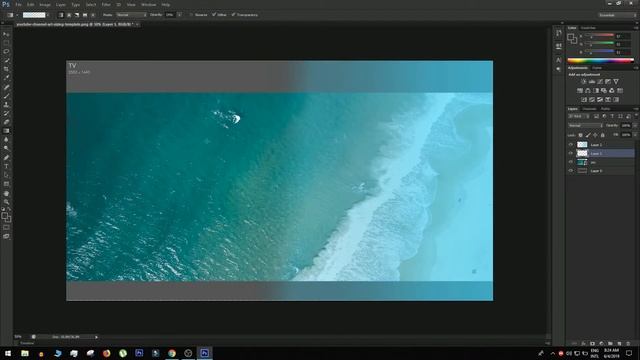Screen dimensions: 640x360
Task: Open the options bar Opacity slider arrow
Action: (179, 15)
